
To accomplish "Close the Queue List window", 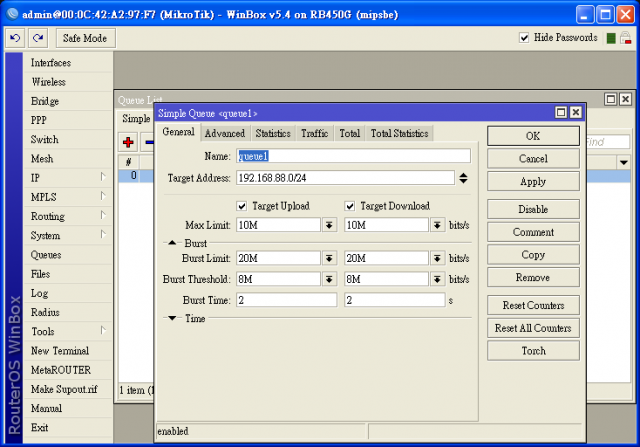I will (625, 99).
